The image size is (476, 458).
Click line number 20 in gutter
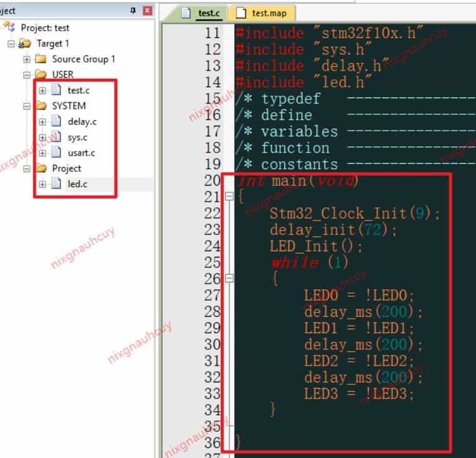212,181
